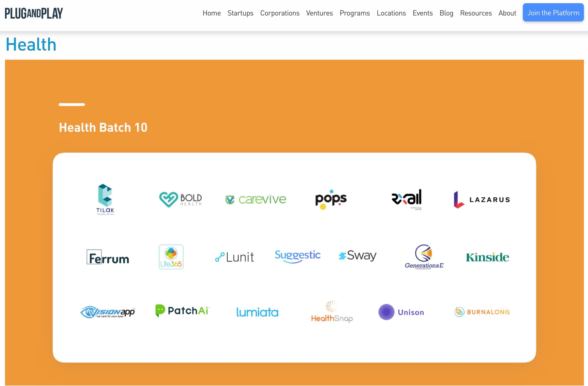Viewport: 588px width, 386px height.
Task: Open the About page
Action: [x=507, y=13]
